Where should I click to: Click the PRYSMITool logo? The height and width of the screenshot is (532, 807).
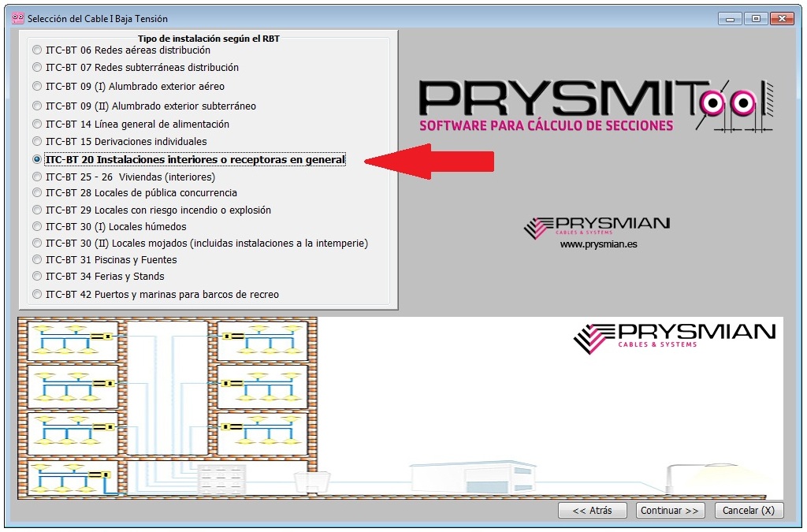tap(596, 106)
